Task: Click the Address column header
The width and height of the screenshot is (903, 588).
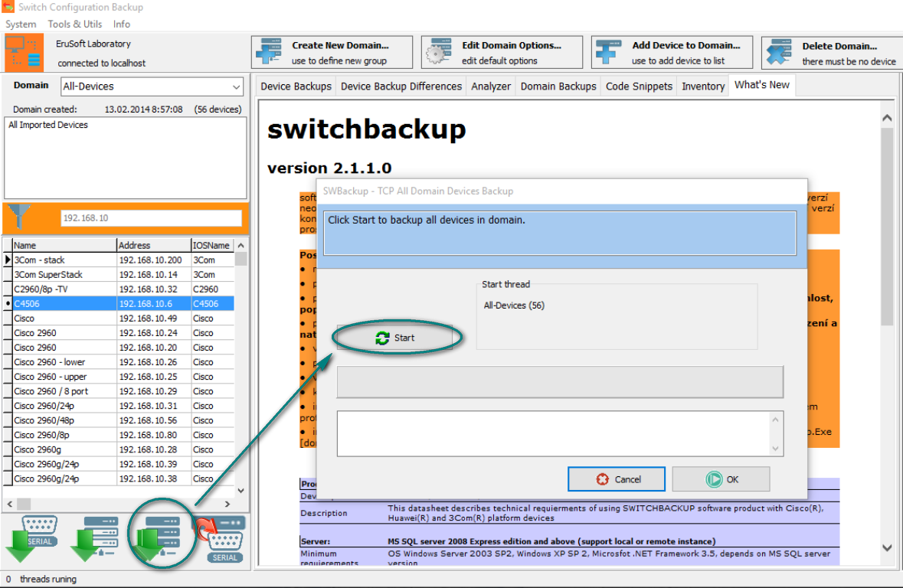Action: tap(154, 245)
